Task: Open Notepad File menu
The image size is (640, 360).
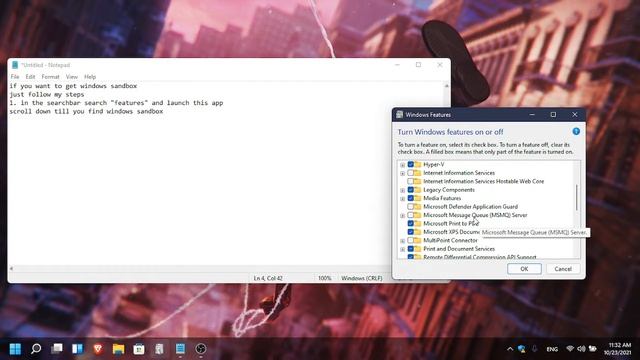Action: [15, 76]
